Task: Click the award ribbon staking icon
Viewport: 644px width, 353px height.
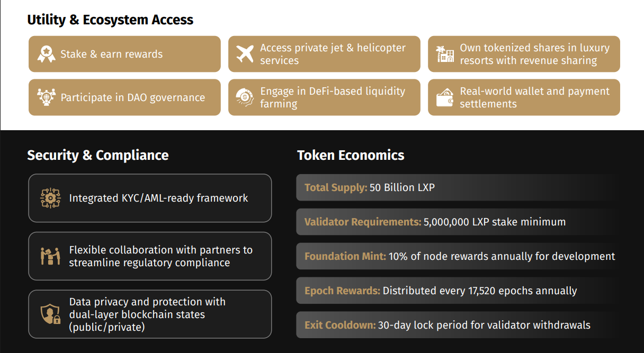Action: point(47,54)
